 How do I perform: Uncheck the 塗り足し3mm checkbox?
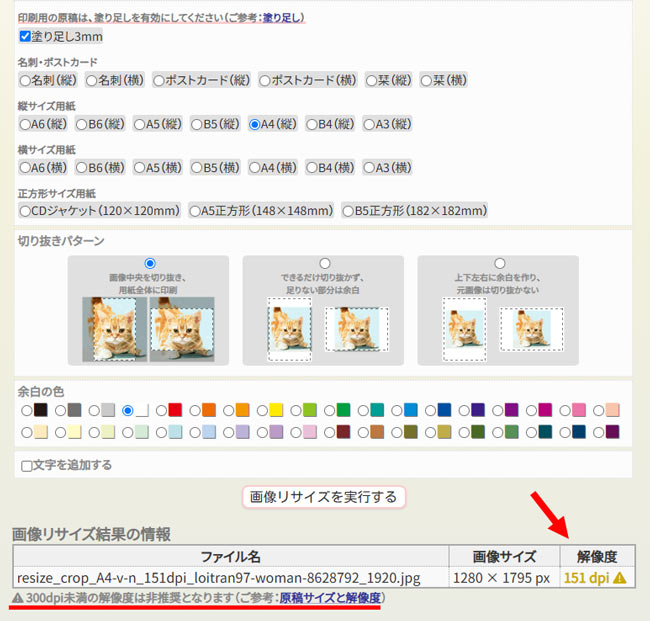(x=25, y=36)
